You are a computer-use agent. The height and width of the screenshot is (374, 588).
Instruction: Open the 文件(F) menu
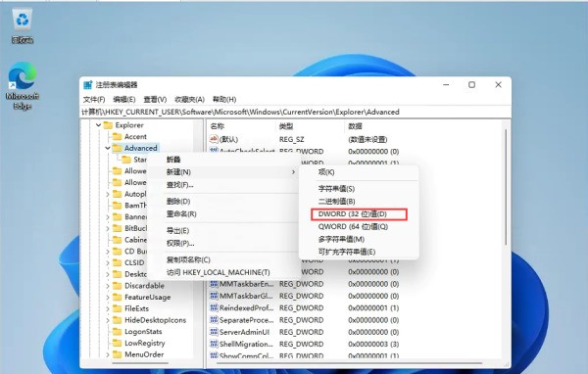(94, 99)
